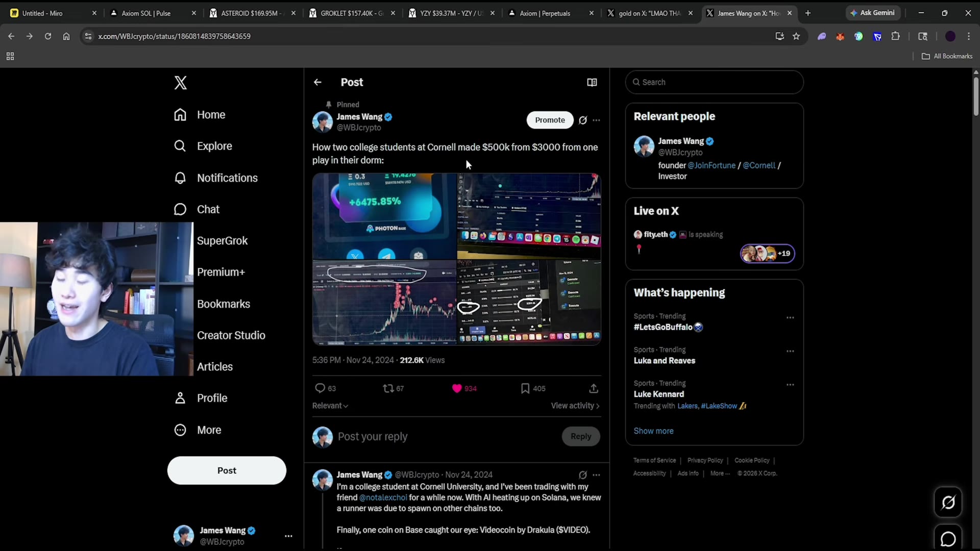Open Bookmarks in sidebar
This screenshot has width=980, height=551.
pos(224,304)
